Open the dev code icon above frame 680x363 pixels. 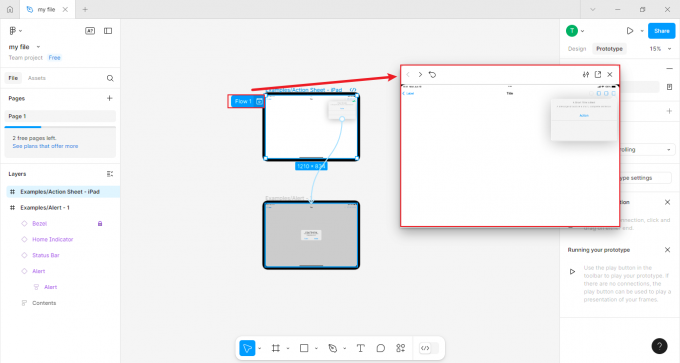pos(353,90)
